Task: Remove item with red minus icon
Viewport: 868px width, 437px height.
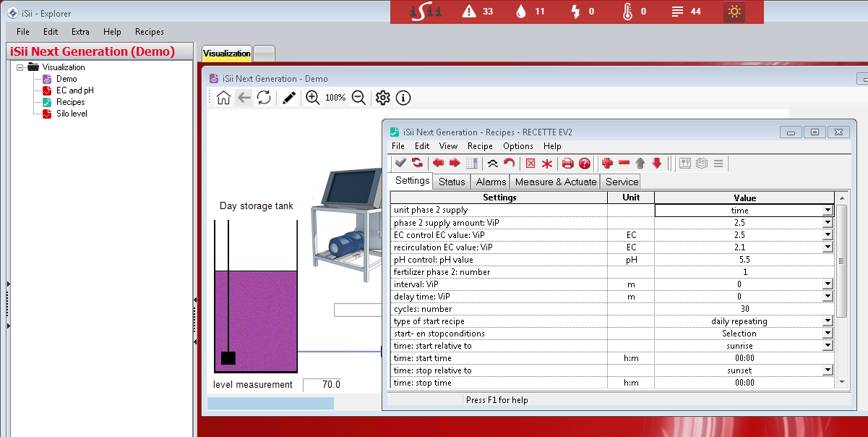Action: tap(624, 163)
